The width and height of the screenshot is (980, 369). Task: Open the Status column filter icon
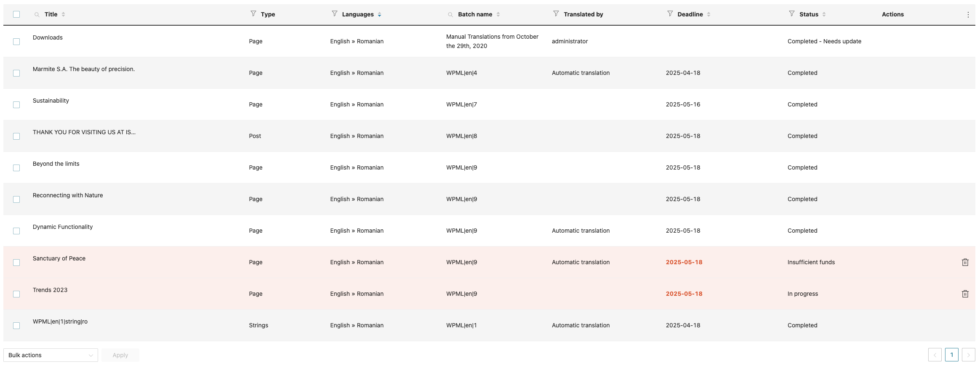[x=792, y=14]
